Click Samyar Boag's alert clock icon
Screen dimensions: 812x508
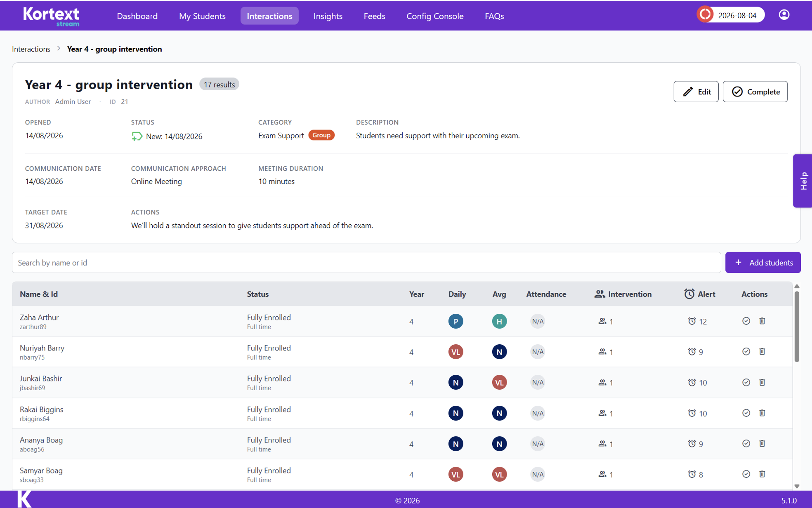[x=692, y=474]
